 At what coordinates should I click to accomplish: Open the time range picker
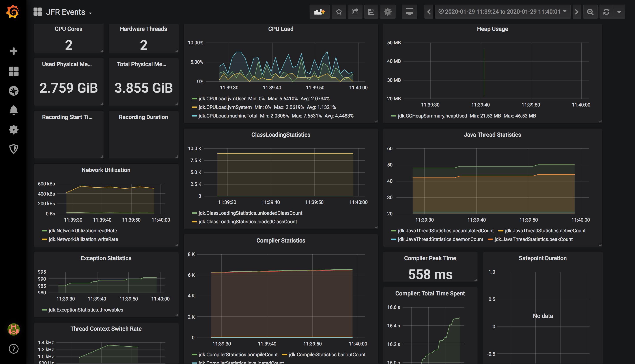click(502, 12)
